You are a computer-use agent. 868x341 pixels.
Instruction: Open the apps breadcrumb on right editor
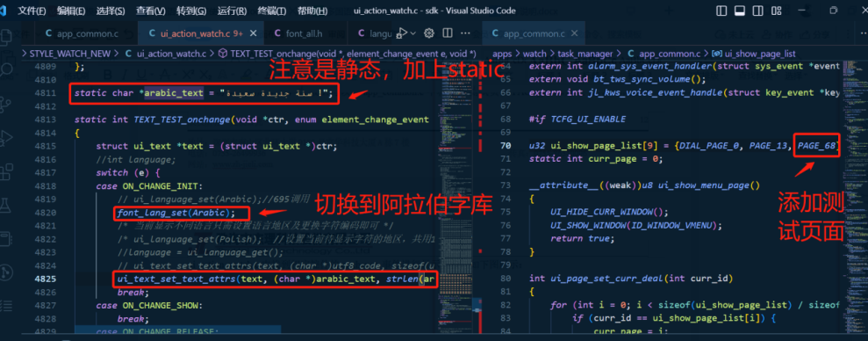[x=502, y=54]
